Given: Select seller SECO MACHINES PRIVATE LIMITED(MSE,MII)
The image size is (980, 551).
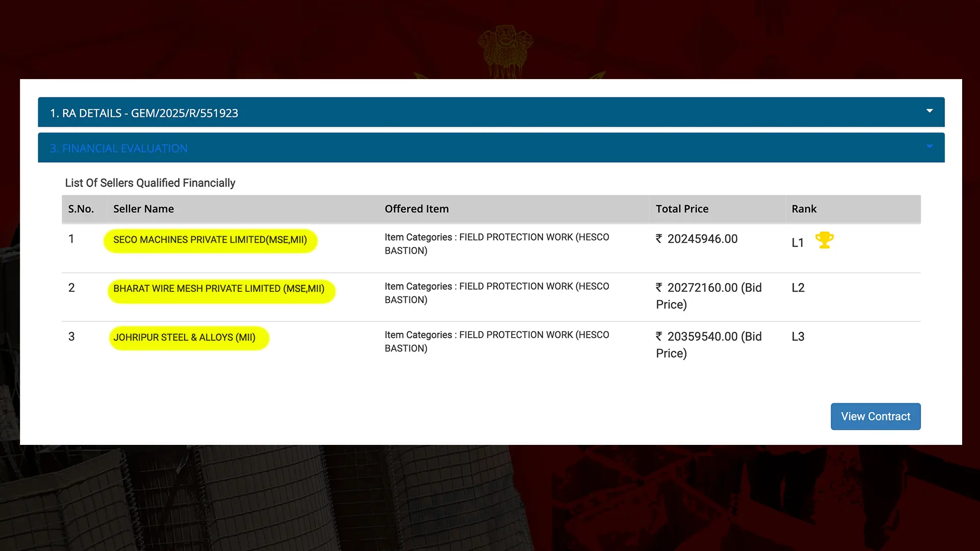Looking at the screenshot, I should [x=210, y=240].
